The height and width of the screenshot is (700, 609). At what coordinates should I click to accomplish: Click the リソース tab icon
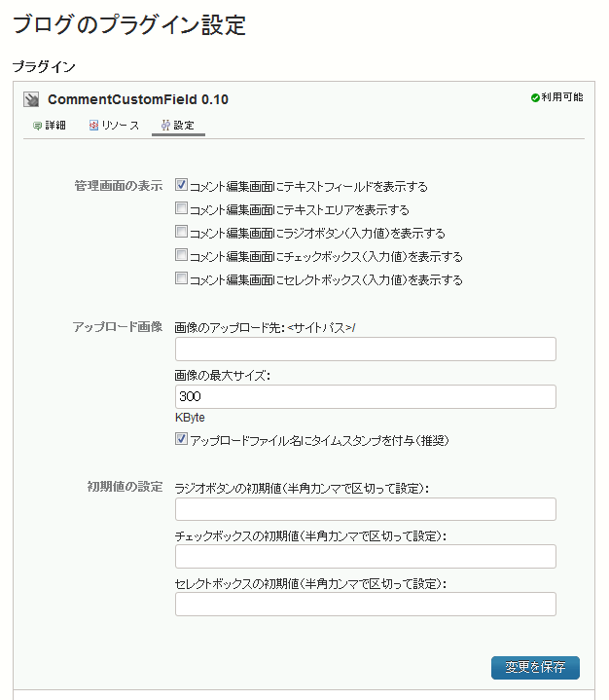point(93,126)
